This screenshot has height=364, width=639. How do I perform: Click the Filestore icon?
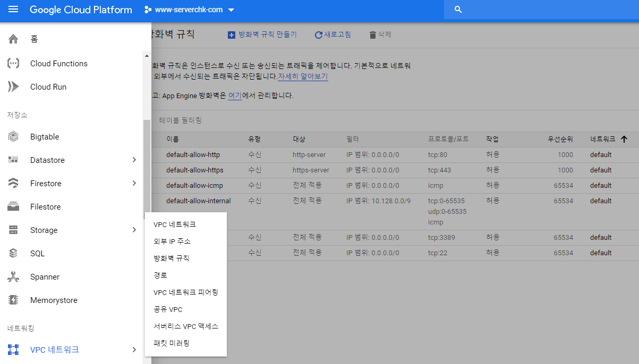click(x=13, y=207)
